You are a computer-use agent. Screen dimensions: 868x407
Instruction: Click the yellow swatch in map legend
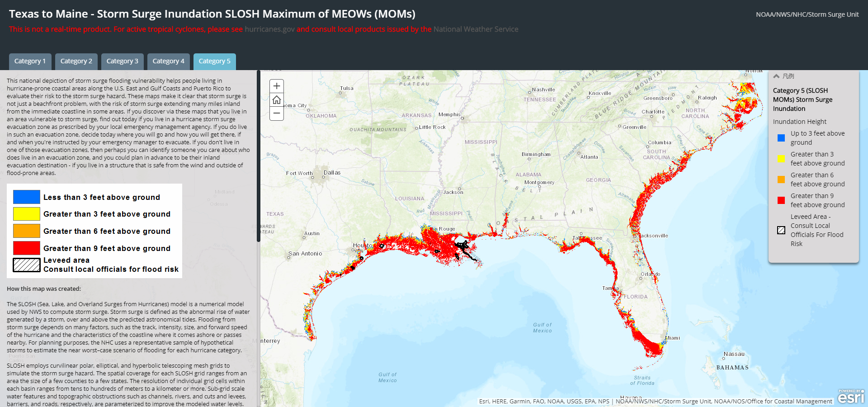pos(781,159)
